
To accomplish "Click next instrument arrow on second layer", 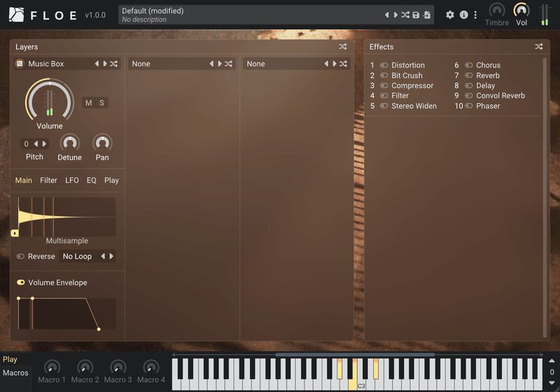I will tap(220, 64).
